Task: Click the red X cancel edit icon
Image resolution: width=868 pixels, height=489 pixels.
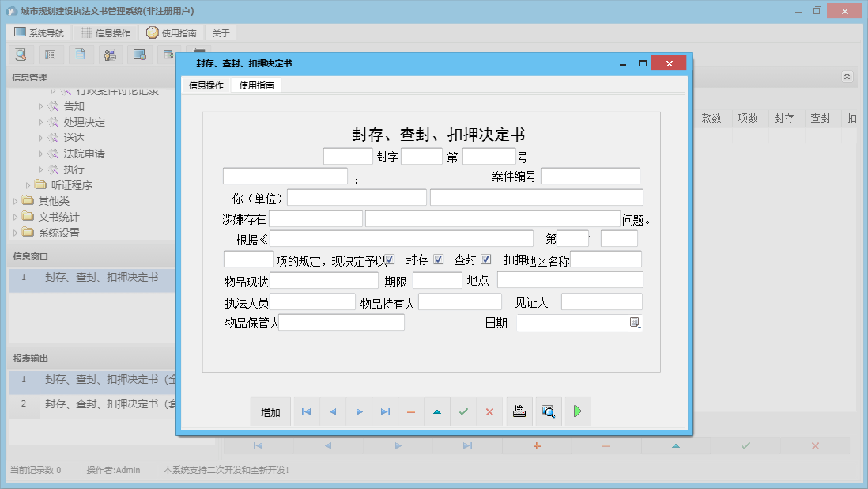Action: coord(489,411)
